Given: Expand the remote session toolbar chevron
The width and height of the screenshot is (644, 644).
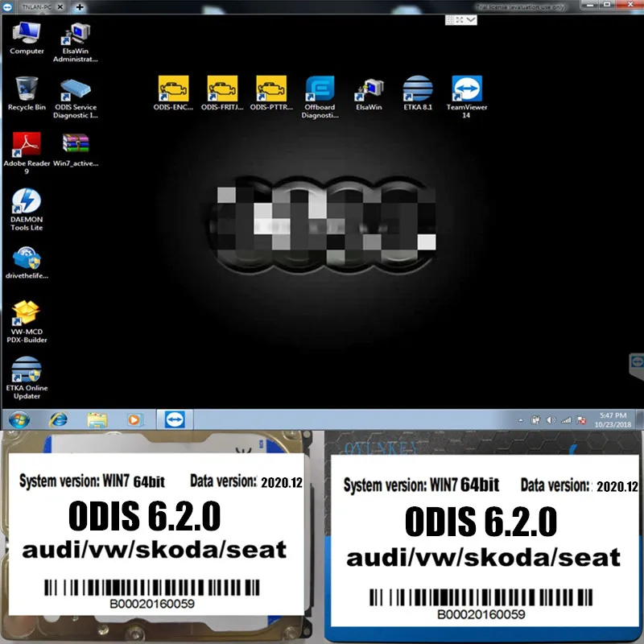Looking at the screenshot, I should pyautogui.click(x=471, y=19).
